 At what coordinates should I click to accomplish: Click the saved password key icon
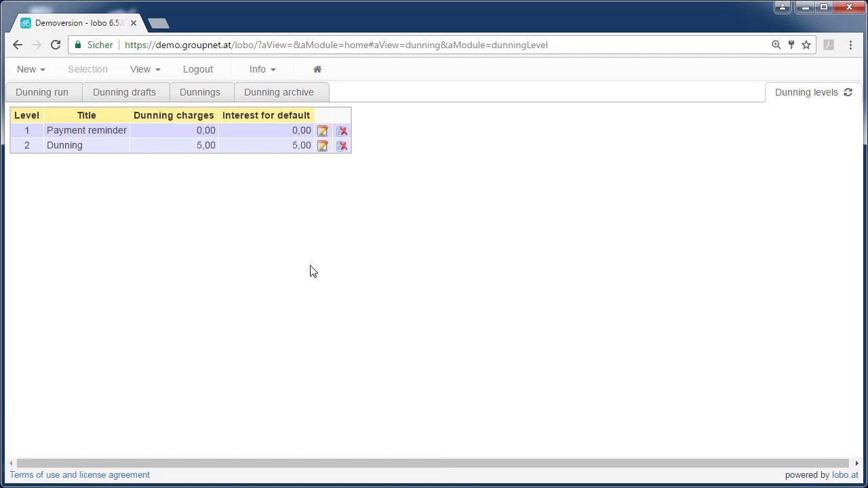pos(791,45)
